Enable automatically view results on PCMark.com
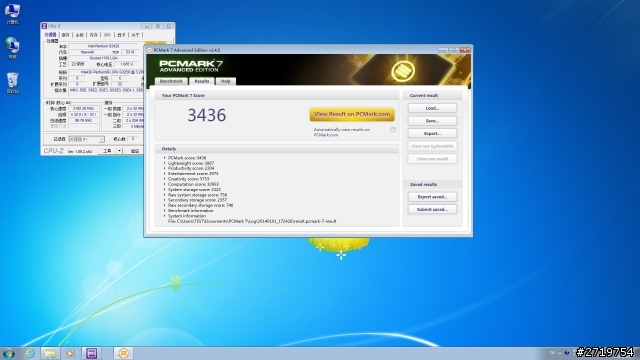The height and width of the screenshot is (360, 640). click(392, 130)
